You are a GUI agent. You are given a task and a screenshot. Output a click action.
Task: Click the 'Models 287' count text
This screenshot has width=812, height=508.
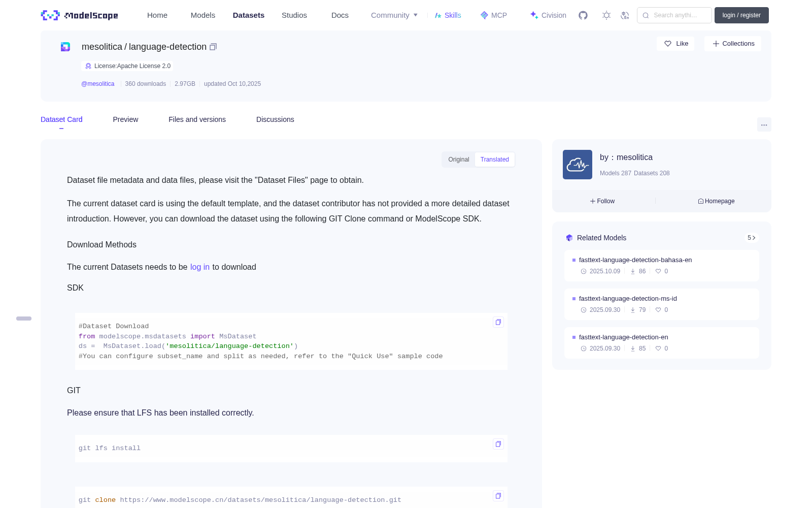point(616,173)
